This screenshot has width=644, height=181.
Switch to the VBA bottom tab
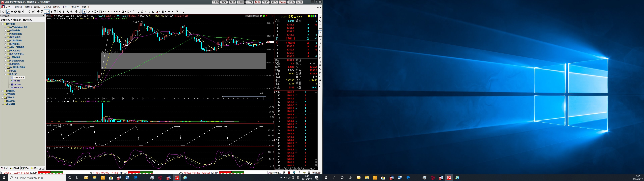pos(25,168)
